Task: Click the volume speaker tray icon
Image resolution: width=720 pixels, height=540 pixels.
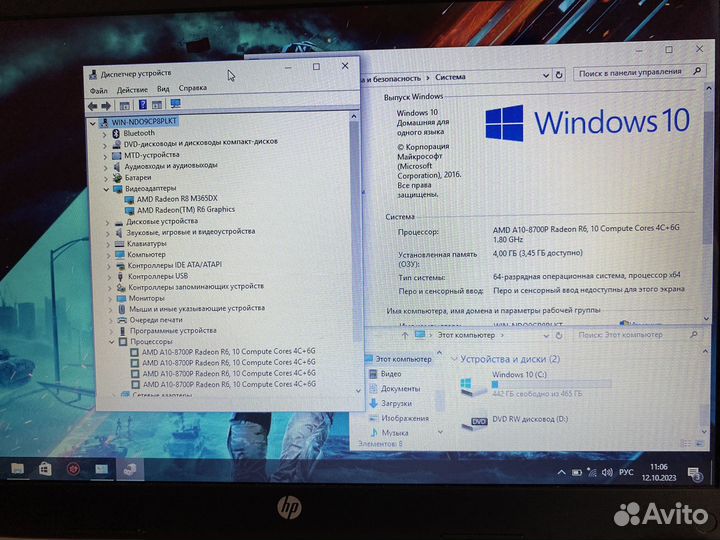Action: [607, 472]
